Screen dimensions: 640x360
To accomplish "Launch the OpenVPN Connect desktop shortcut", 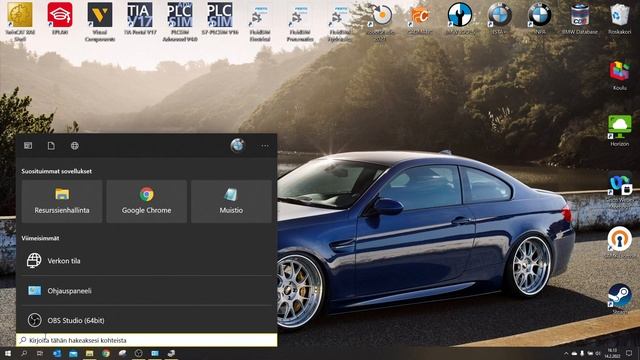I will 620,243.
